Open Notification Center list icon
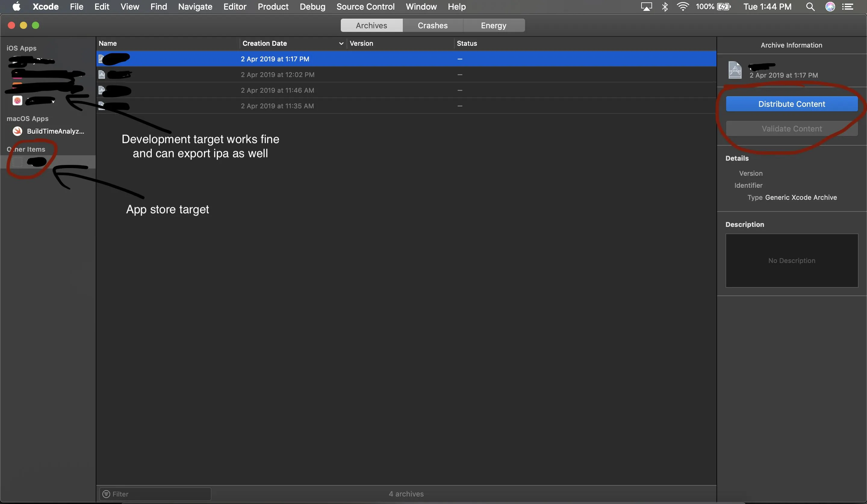 [x=848, y=7]
